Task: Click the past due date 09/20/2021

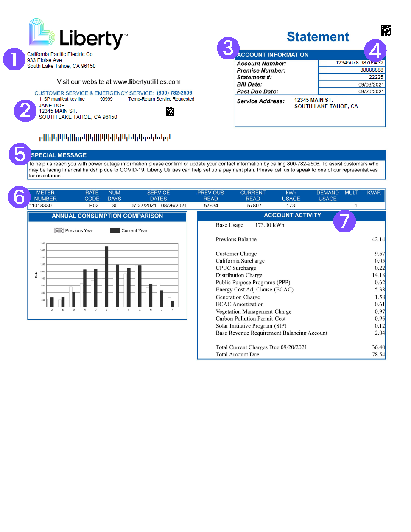Action: 371,91
